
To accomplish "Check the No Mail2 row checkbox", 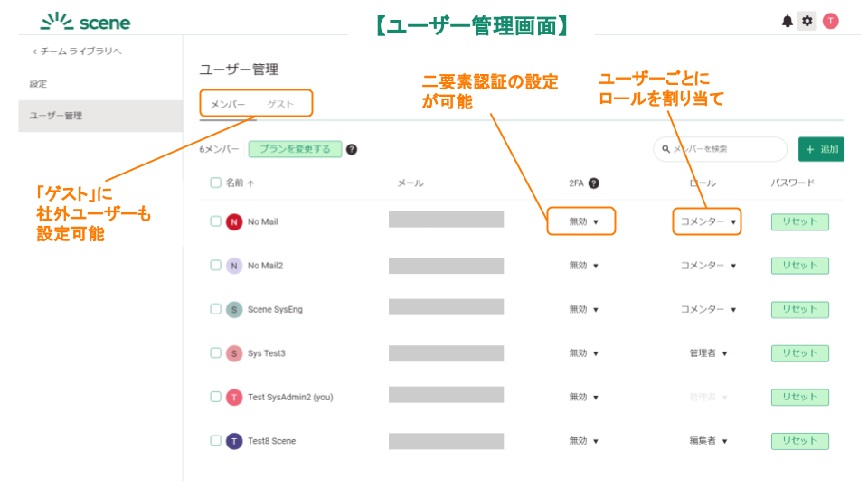I will point(215,265).
